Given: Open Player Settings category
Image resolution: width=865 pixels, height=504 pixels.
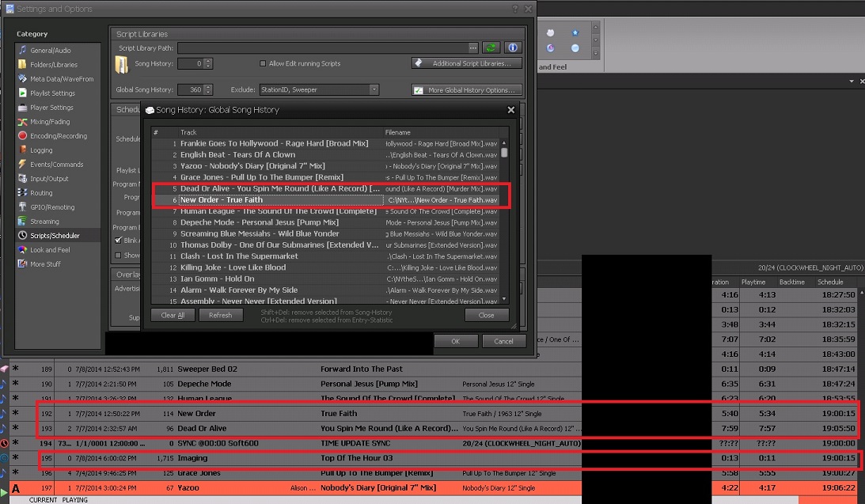Looking at the screenshot, I should coord(51,108).
